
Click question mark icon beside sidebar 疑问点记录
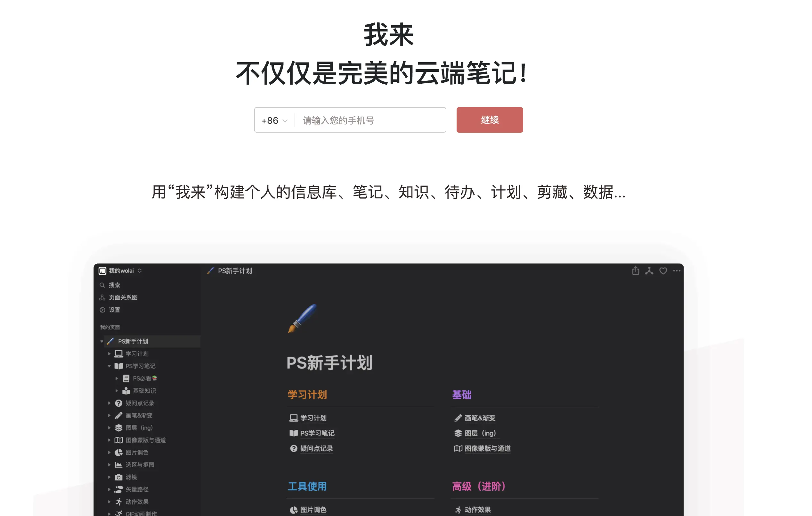(118, 403)
